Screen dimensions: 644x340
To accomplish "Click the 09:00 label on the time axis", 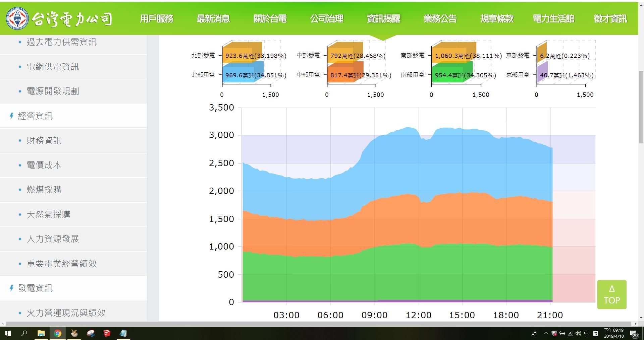I will [x=374, y=315].
